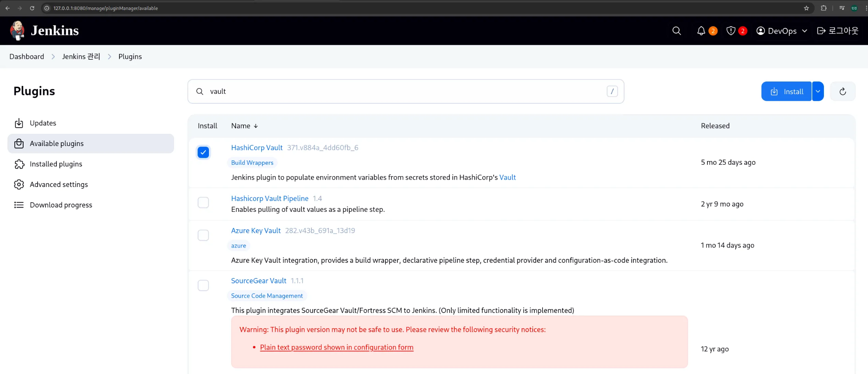Image resolution: width=868 pixels, height=374 pixels.
Task: Click version text 371.v884a_4dd60fb_6
Action: pyautogui.click(x=323, y=148)
